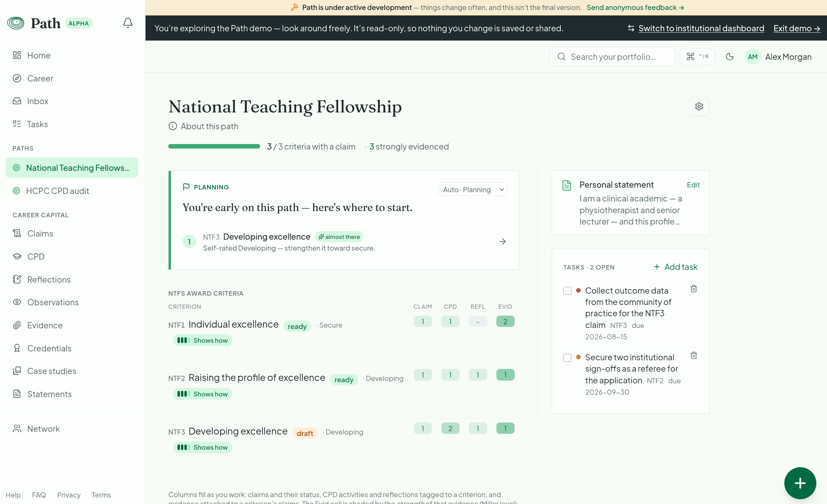Select HCPC CPD audit path
This screenshot has width=827, height=504.
[x=72, y=191]
